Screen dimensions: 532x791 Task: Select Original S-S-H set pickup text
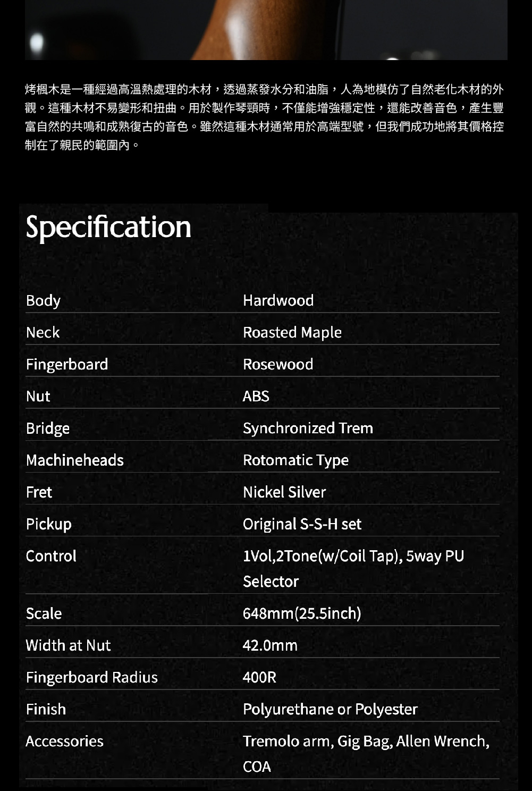[302, 524]
